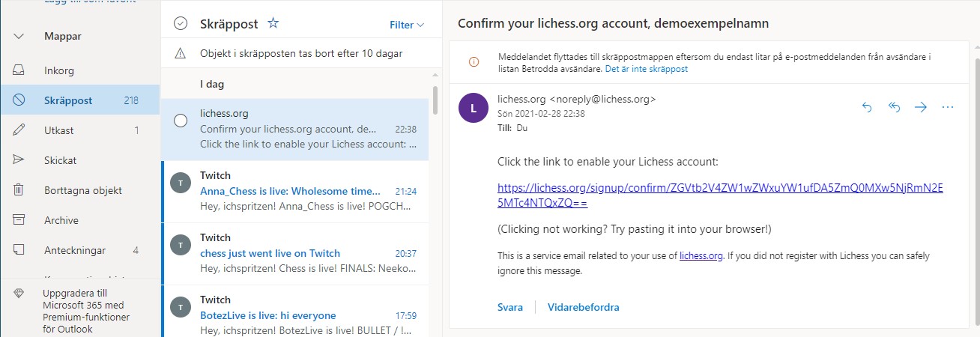Image resolution: width=980 pixels, height=337 pixels.
Task: Click the reply all icon
Action: click(894, 107)
